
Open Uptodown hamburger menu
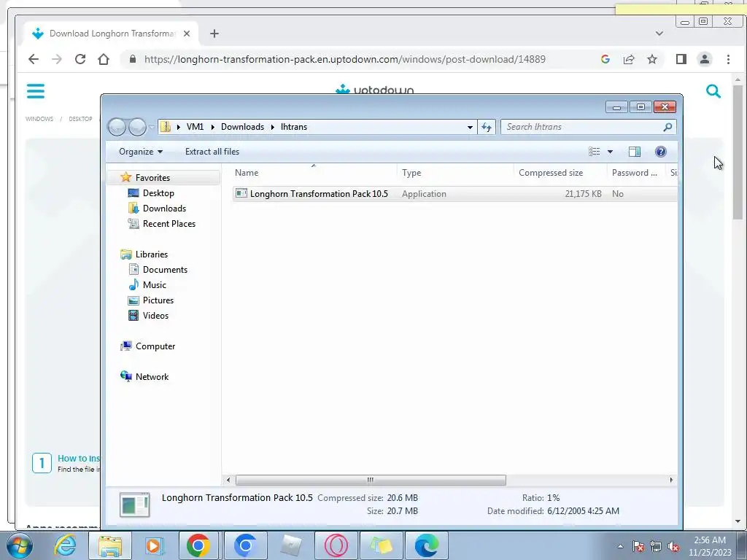click(36, 91)
